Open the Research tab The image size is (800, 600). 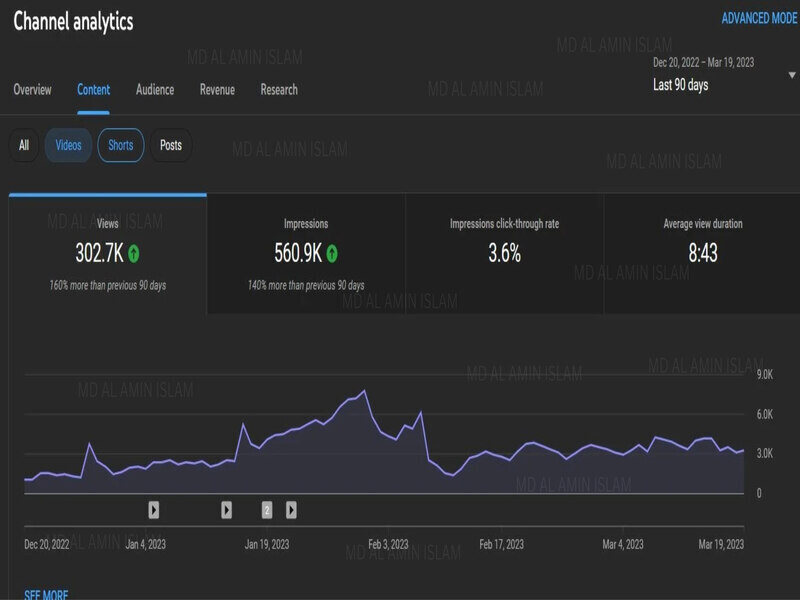coord(279,90)
